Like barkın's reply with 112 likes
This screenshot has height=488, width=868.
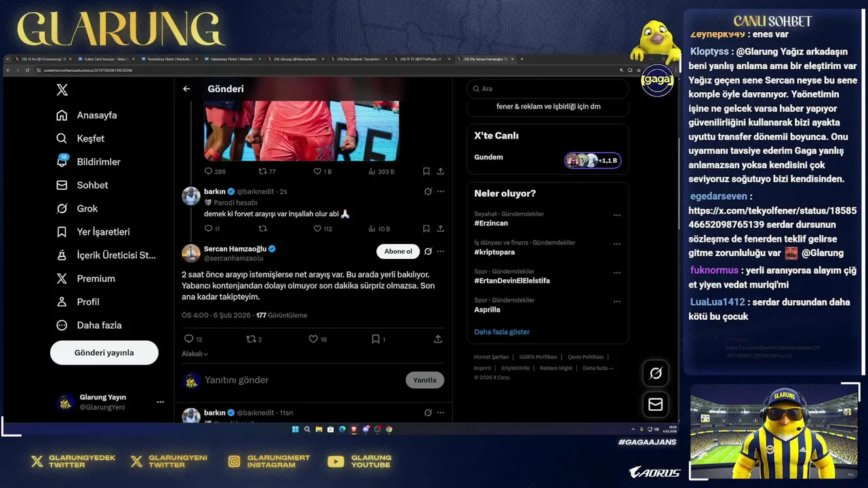(x=317, y=229)
